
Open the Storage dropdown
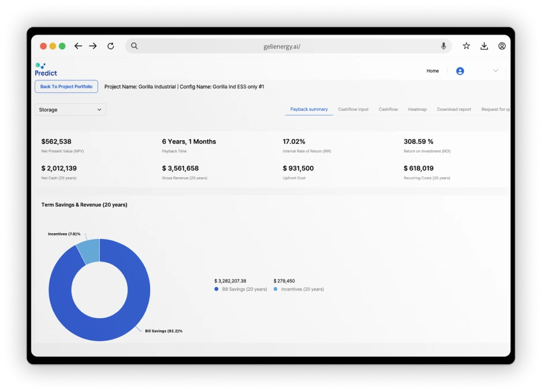tap(70, 110)
